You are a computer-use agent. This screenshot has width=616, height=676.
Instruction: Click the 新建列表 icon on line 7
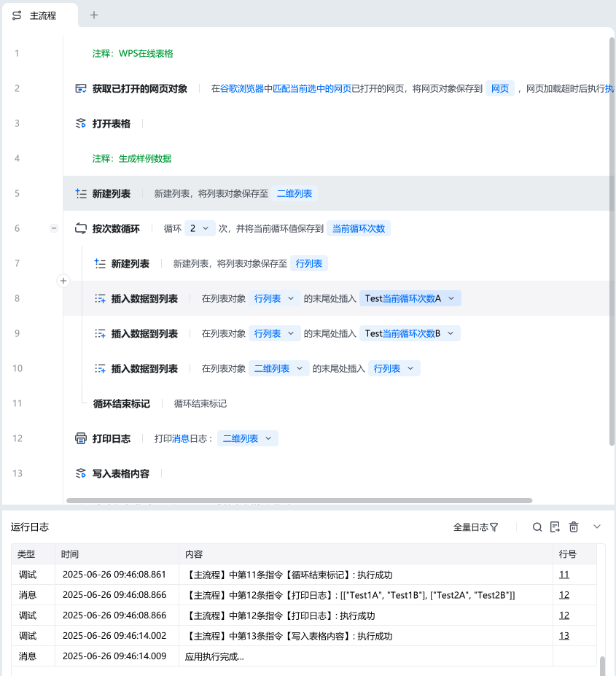[100, 263]
